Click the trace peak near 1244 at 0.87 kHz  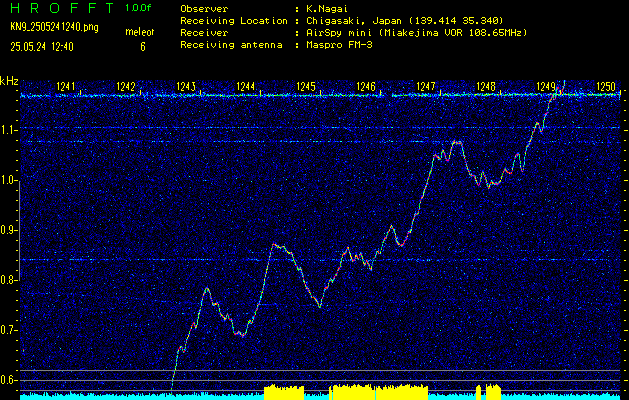point(274,244)
